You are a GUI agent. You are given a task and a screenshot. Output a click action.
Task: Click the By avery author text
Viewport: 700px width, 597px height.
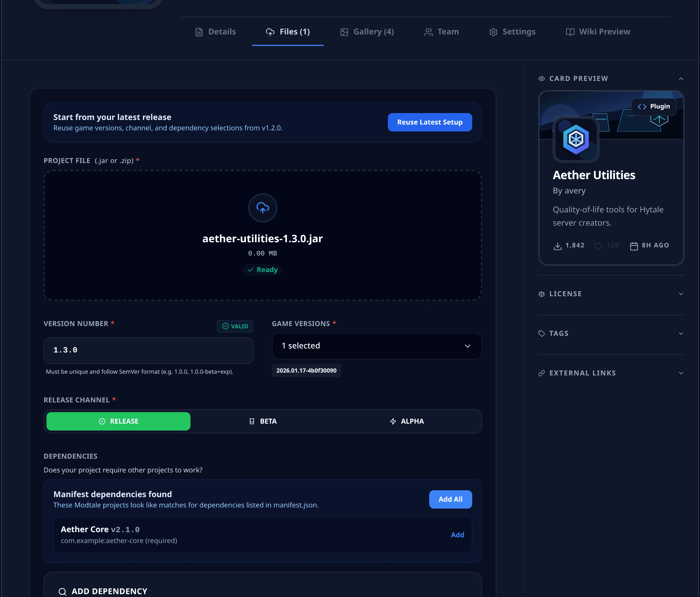569,191
